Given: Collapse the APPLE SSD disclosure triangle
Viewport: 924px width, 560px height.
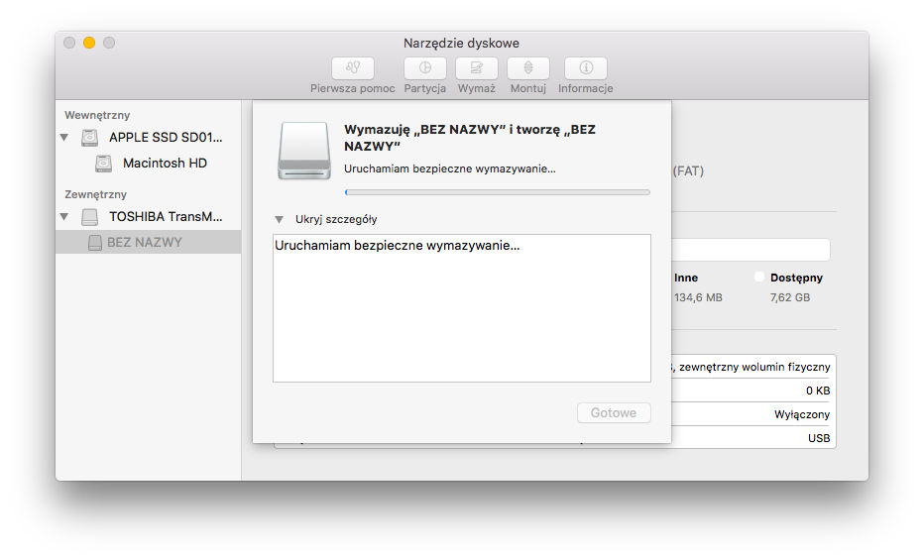Looking at the screenshot, I should coord(64,138).
